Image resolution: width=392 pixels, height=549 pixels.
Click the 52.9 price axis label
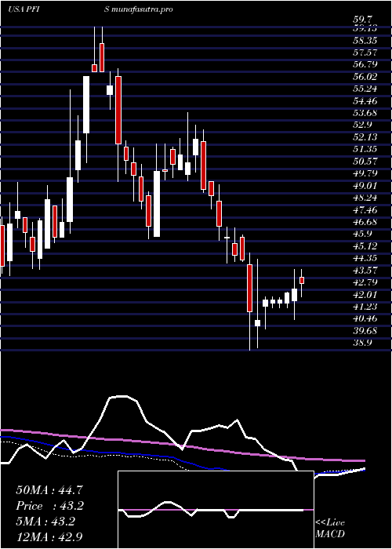pos(362,125)
